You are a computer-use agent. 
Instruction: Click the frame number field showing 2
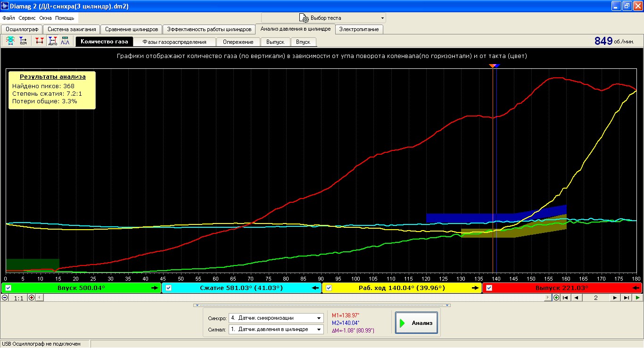click(x=595, y=298)
